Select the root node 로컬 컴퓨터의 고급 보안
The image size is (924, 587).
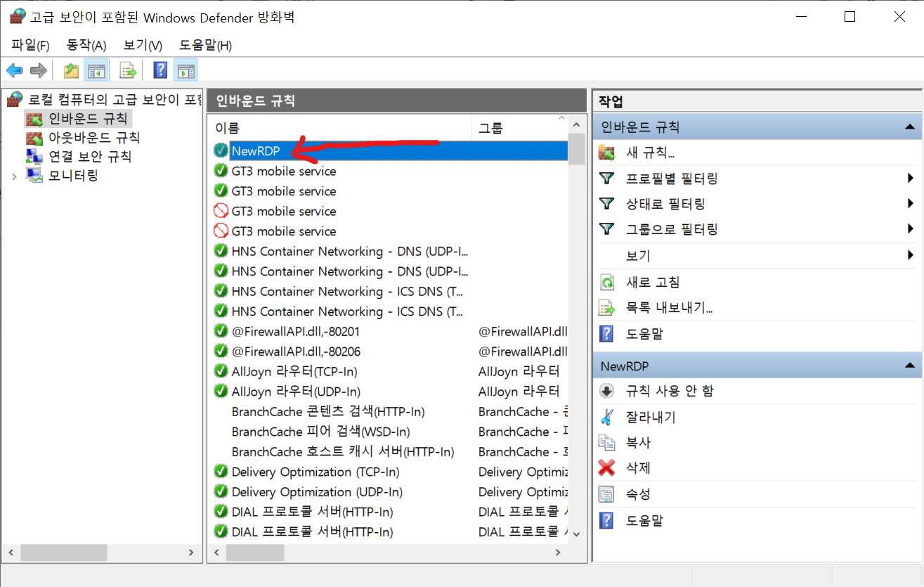115,99
